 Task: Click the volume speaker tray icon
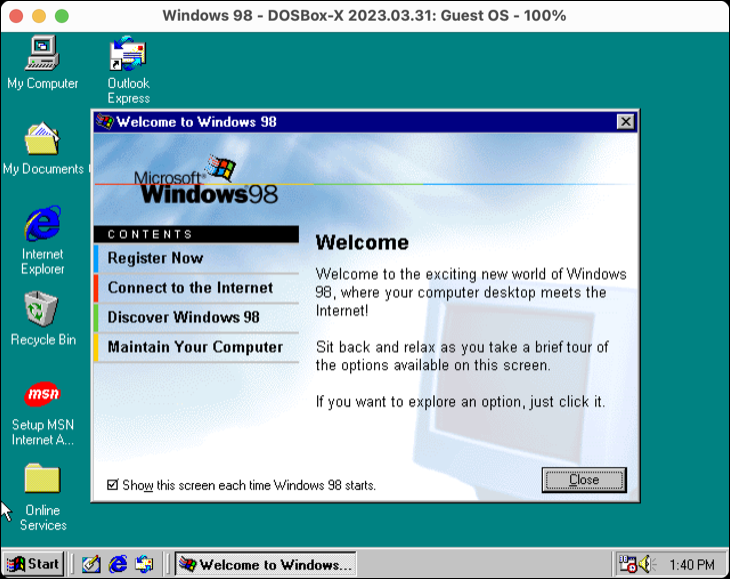647,564
